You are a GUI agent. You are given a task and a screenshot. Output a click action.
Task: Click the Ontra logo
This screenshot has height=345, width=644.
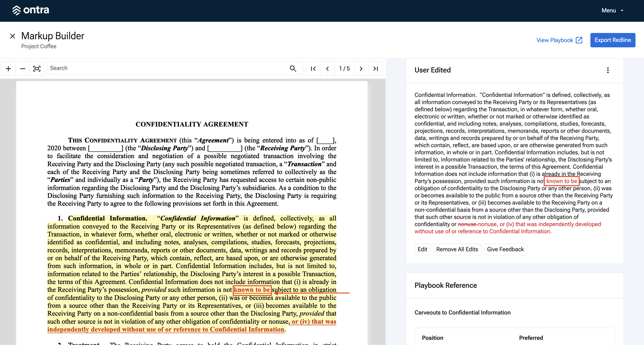pyautogui.click(x=30, y=10)
